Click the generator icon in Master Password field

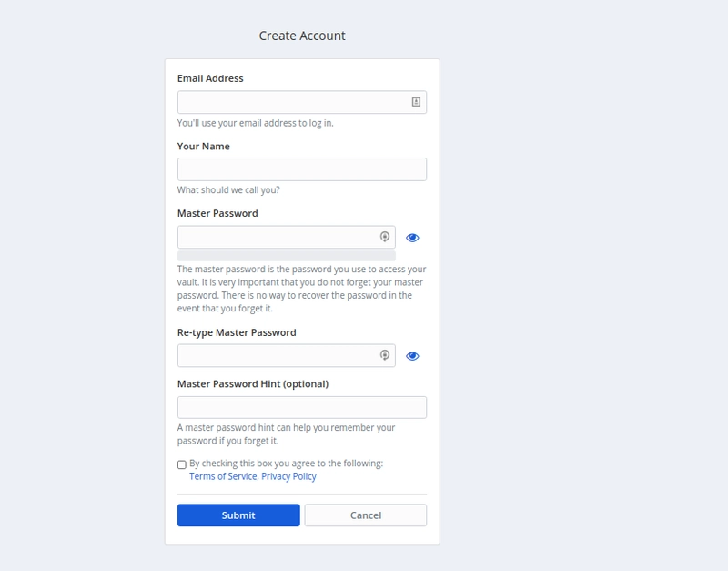385,237
